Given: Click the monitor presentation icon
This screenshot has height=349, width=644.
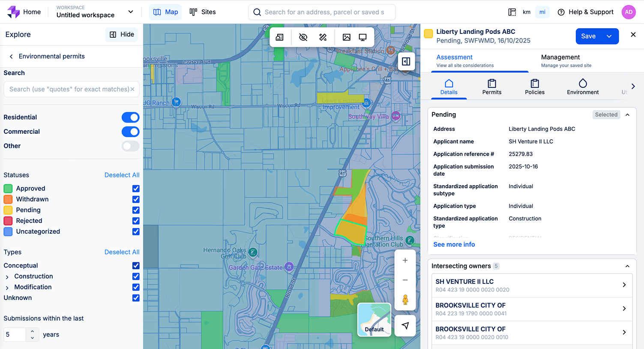Looking at the screenshot, I should tap(362, 37).
